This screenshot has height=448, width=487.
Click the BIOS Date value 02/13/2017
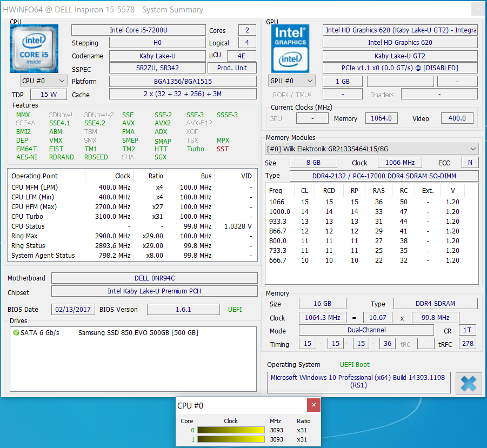(73, 310)
